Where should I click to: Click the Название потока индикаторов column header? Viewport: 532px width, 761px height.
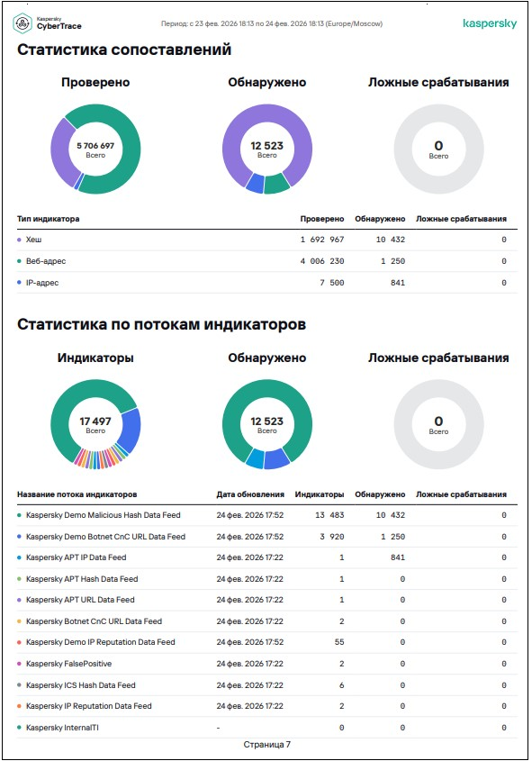click(x=77, y=494)
